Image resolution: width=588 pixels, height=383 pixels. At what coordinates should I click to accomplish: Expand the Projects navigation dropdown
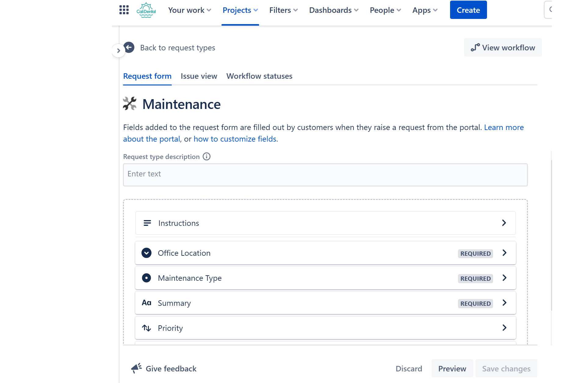[240, 10]
